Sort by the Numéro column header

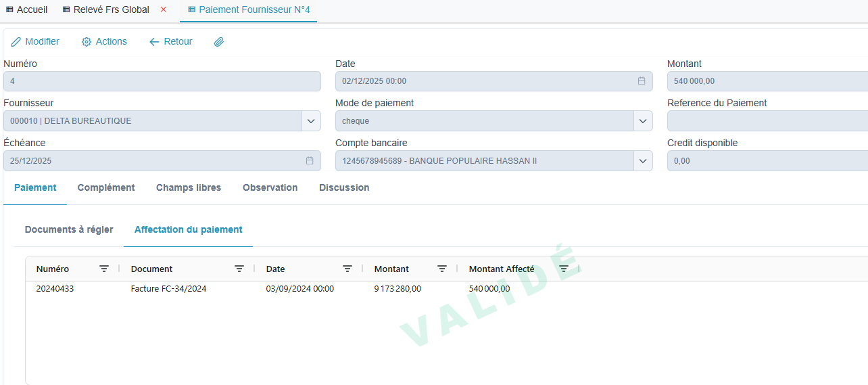point(53,269)
